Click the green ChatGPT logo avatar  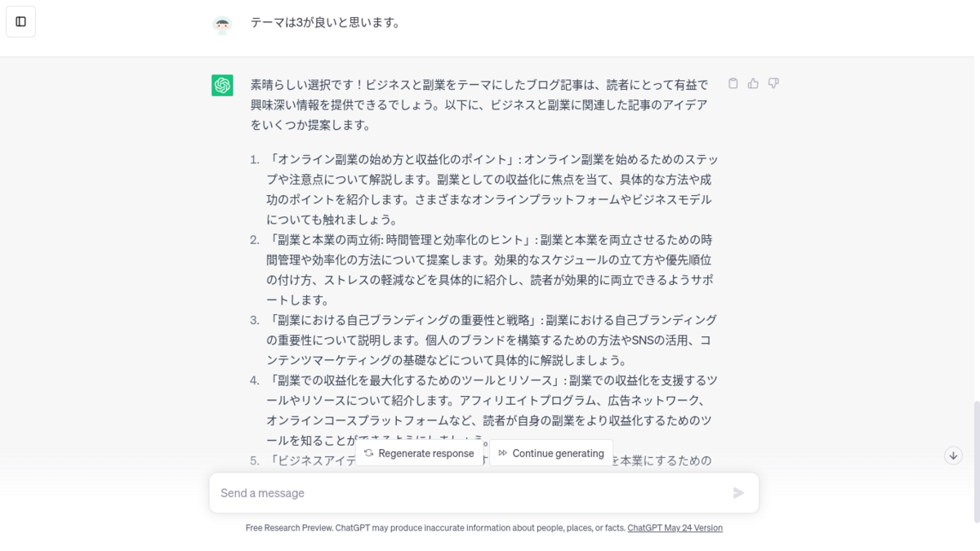(222, 85)
